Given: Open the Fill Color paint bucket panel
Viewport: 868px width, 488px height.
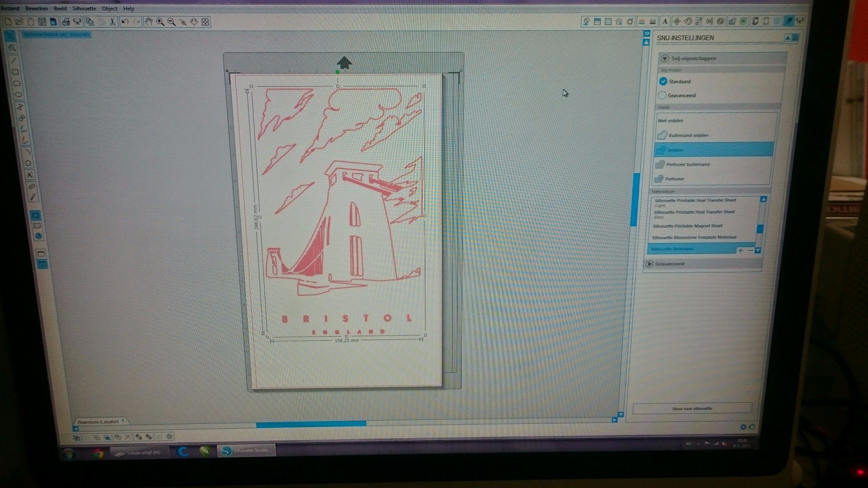Looking at the screenshot, I should (x=586, y=21).
